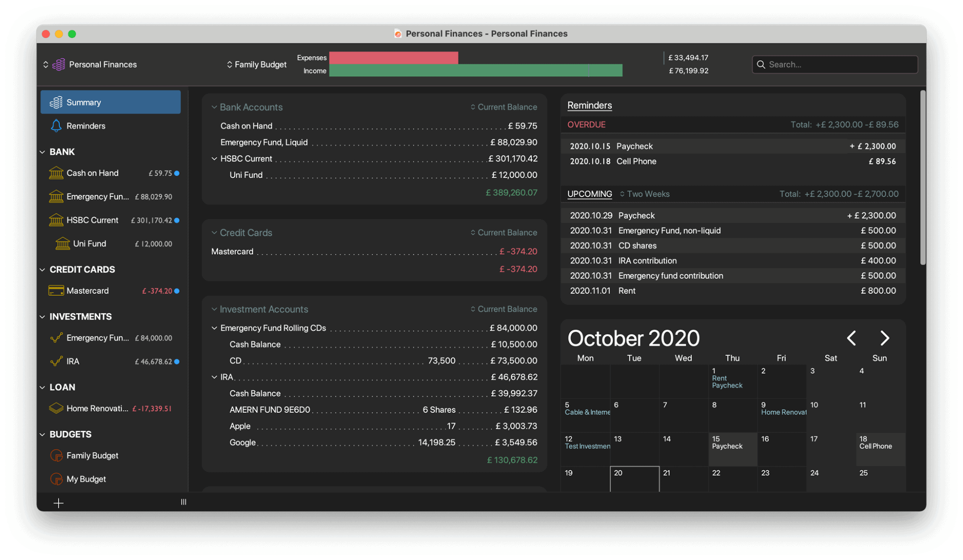The width and height of the screenshot is (963, 560).
Task: Go to next month in calendar
Action: (884, 338)
